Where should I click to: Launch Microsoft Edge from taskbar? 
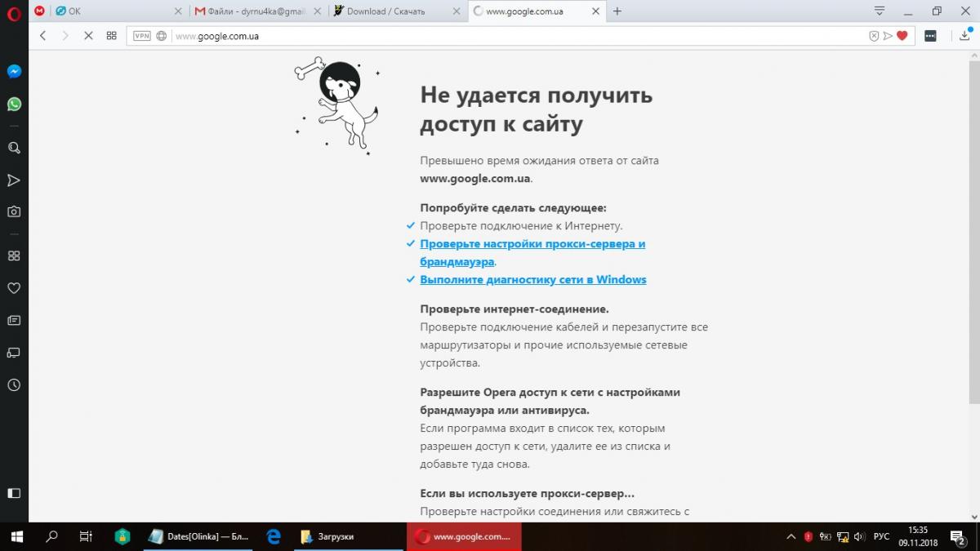pyautogui.click(x=274, y=536)
